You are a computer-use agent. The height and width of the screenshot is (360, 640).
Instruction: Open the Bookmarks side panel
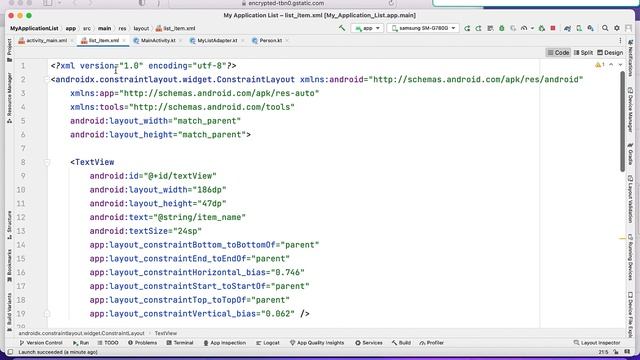click(9, 266)
